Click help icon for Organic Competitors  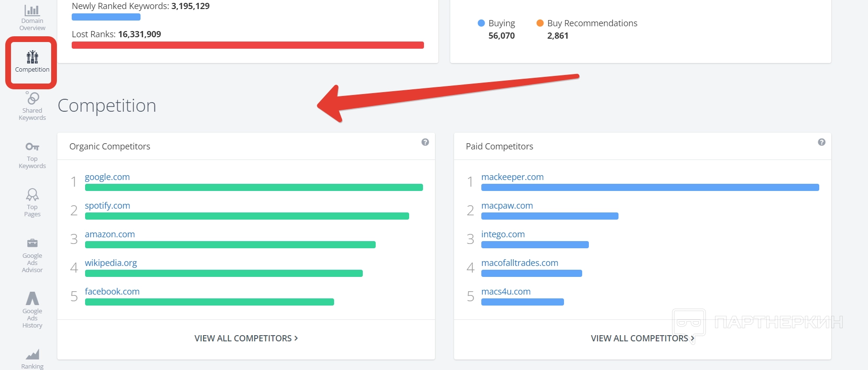pyautogui.click(x=425, y=142)
